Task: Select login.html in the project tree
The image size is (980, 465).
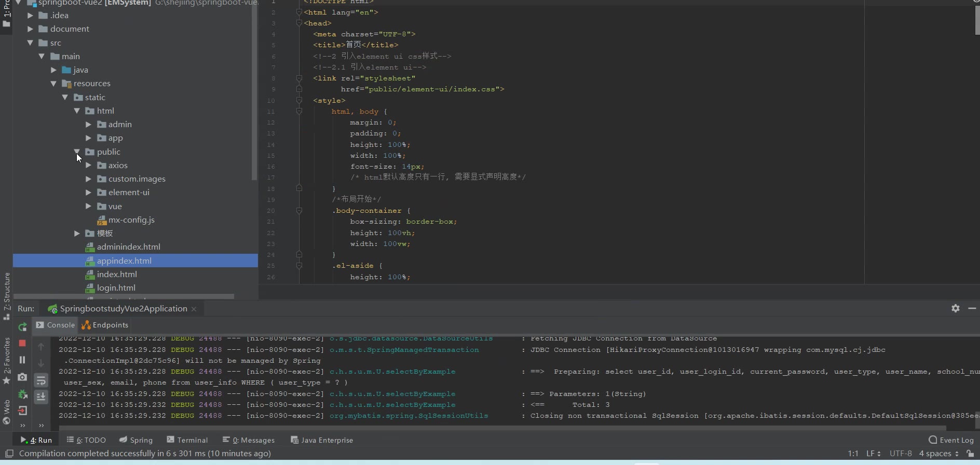Action: coord(116,288)
